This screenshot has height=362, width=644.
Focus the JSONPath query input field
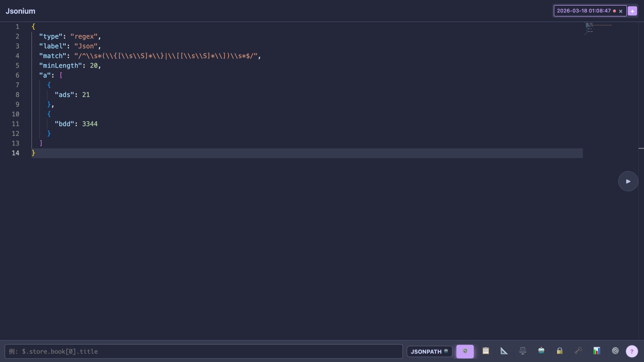[203, 352]
